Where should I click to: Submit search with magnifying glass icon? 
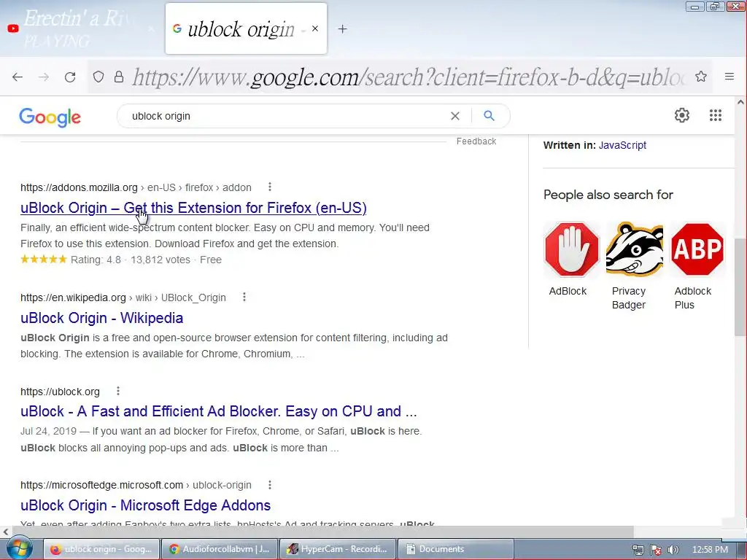click(489, 116)
